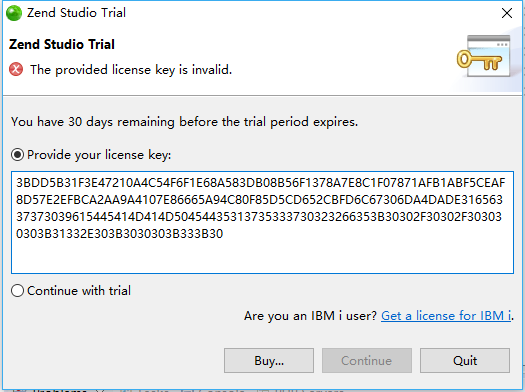Click the Are you an IBM i user text
The height and width of the screenshot is (392, 525).
[x=310, y=316]
